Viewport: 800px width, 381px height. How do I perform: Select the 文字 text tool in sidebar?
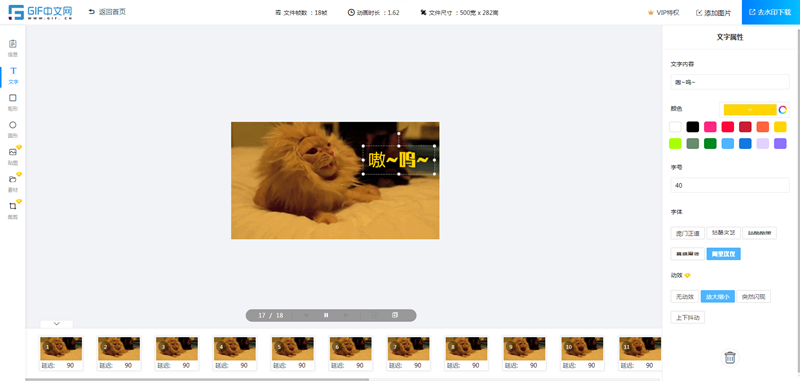tap(13, 75)
